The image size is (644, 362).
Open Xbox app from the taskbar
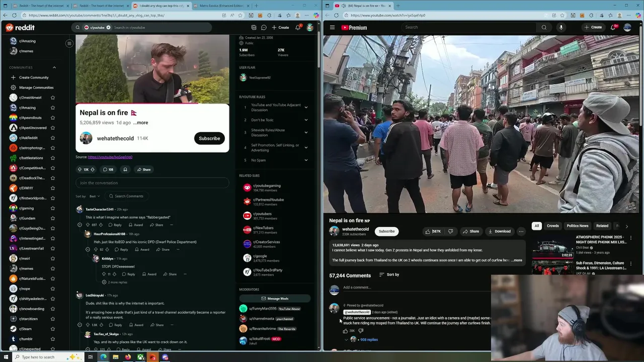tap(140, 357)
